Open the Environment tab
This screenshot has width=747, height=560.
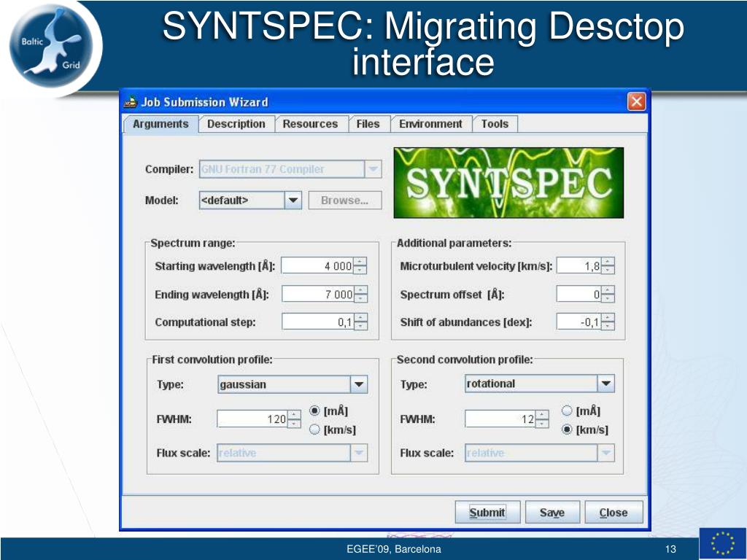pos(430,124)
